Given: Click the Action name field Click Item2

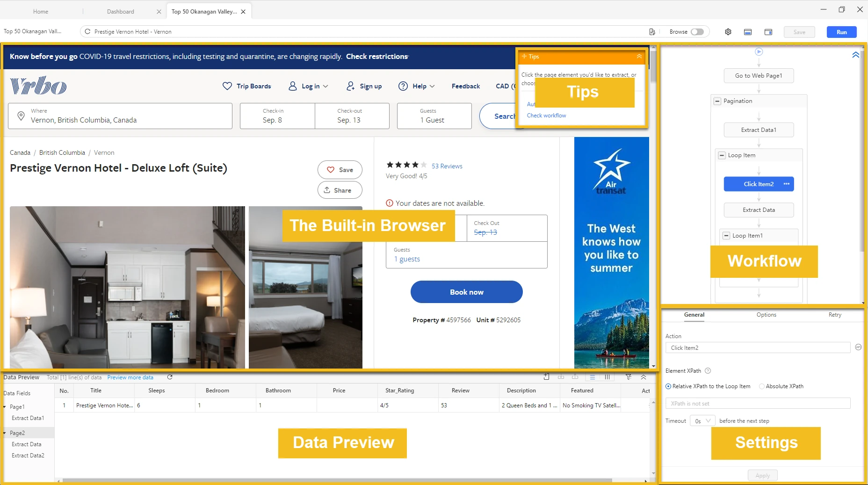Looking at the screenshot, I should point(758,347).
